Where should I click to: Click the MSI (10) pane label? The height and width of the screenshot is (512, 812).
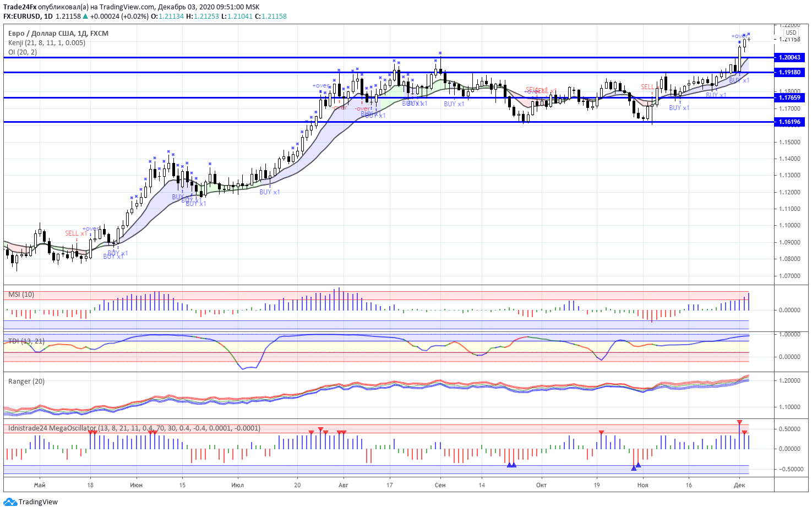click(x=21, y=295)
